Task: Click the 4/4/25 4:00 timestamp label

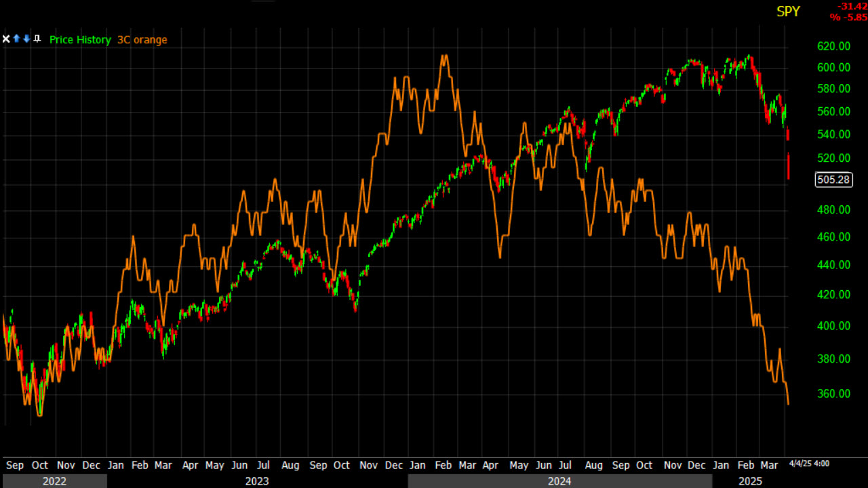Action: coord(809,464)
